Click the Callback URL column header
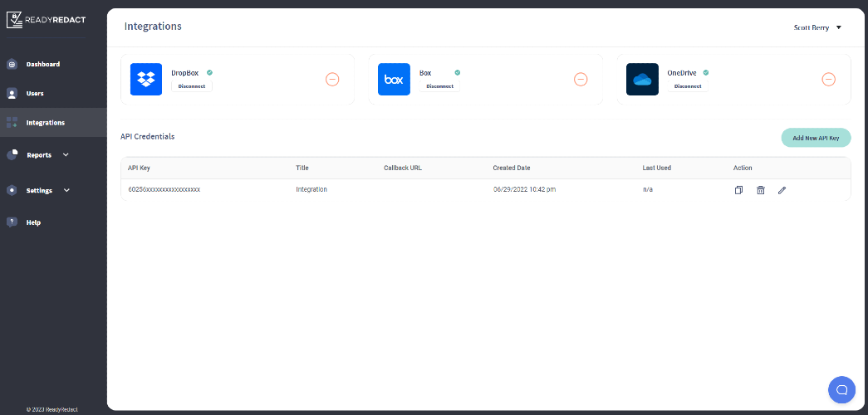The width and height of the screenshot is (868, 415). click(x=403, y=168)
